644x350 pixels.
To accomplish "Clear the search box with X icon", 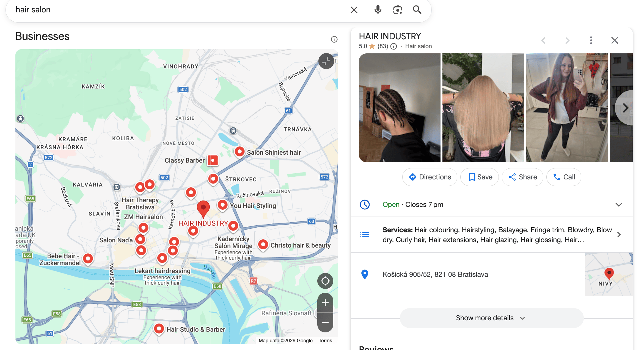I will pyautogui.click(x=354, y=10).
